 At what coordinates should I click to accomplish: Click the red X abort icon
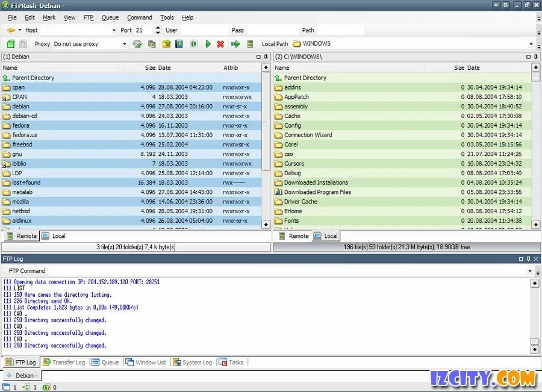[220, 44]
